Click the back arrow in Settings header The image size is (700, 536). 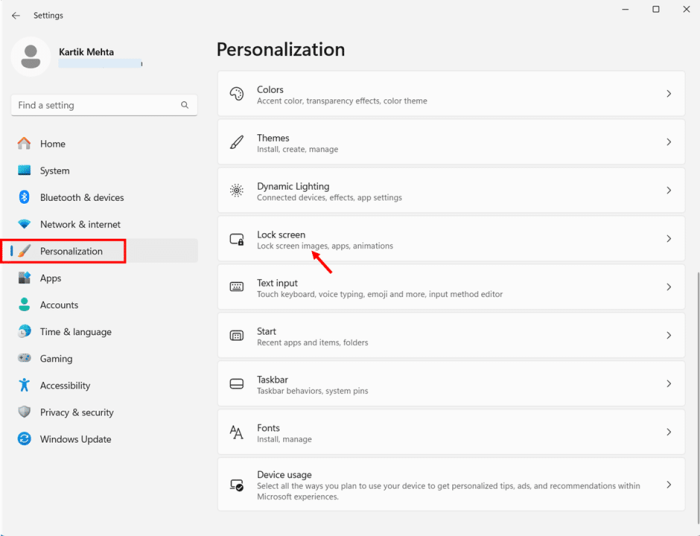[16, 16]
